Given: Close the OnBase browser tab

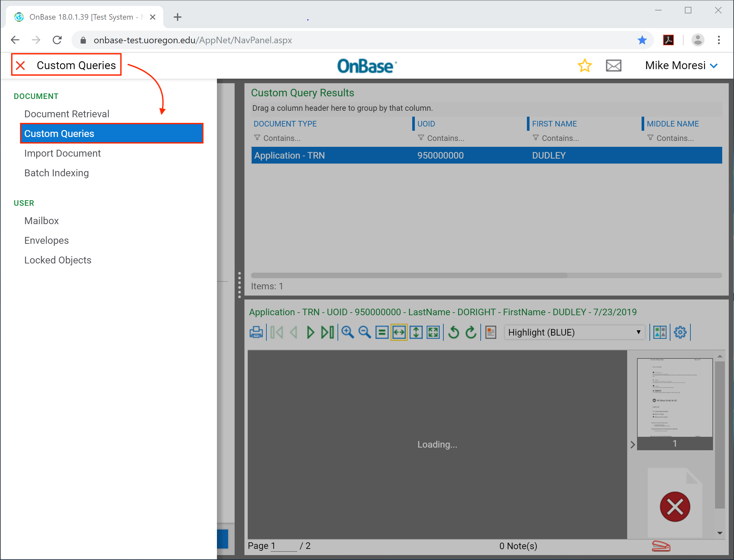Looking at the screenshot, I should click(153, 17).
